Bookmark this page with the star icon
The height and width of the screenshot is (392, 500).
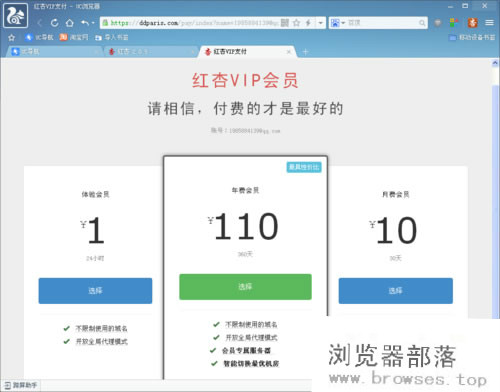296,23
